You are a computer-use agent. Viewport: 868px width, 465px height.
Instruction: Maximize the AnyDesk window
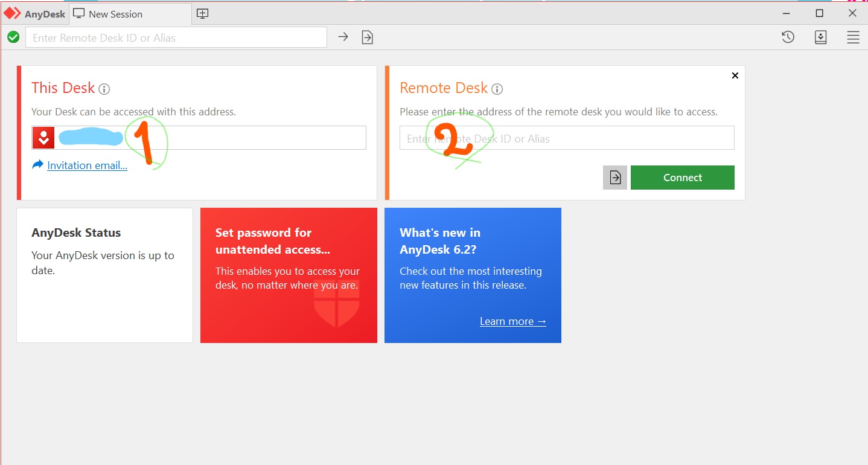click(x=819, y=13)
